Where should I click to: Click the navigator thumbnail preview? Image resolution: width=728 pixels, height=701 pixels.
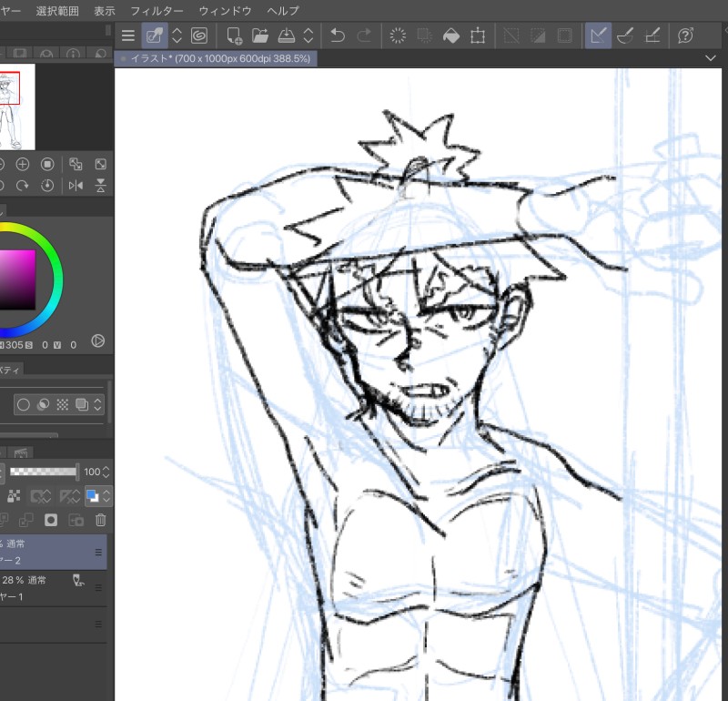point(17,107)
